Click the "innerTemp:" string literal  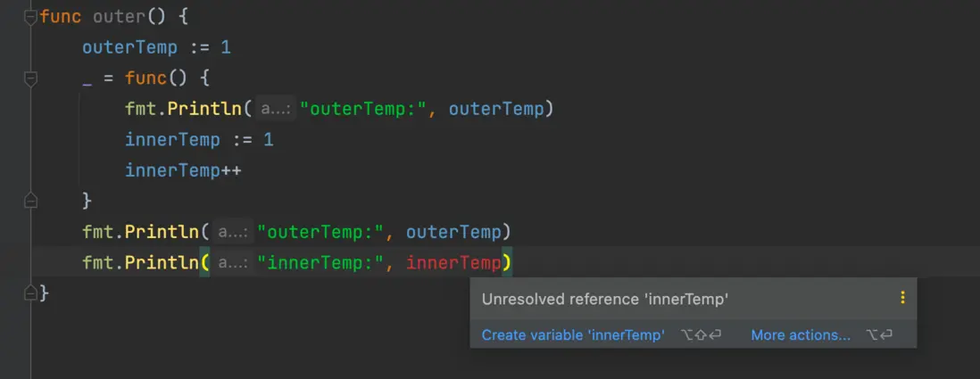(321, 263)
